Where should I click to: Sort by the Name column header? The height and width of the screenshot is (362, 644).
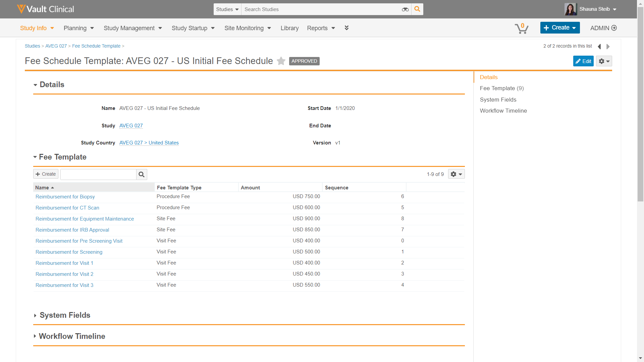tap(42, 188)
